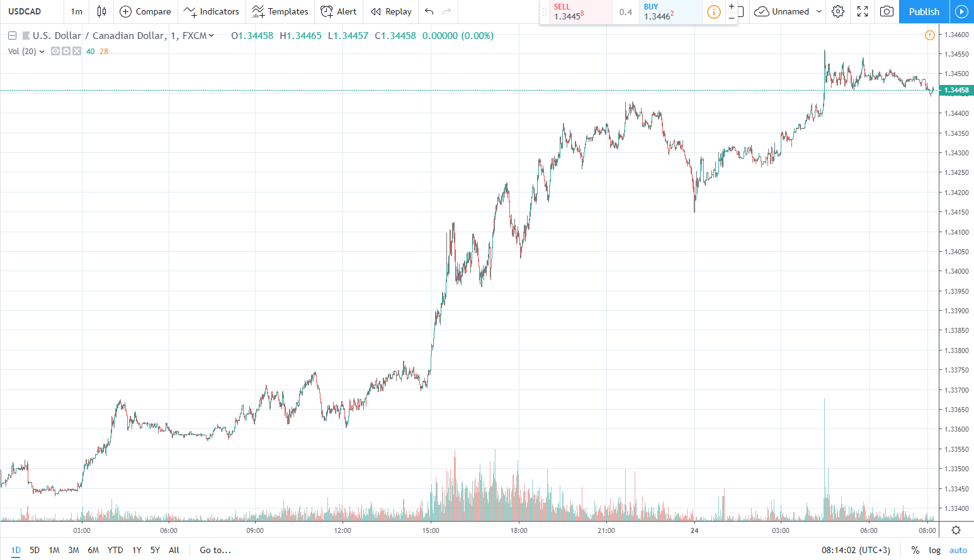Click the Compare symbol button

[x=145, y=11]
